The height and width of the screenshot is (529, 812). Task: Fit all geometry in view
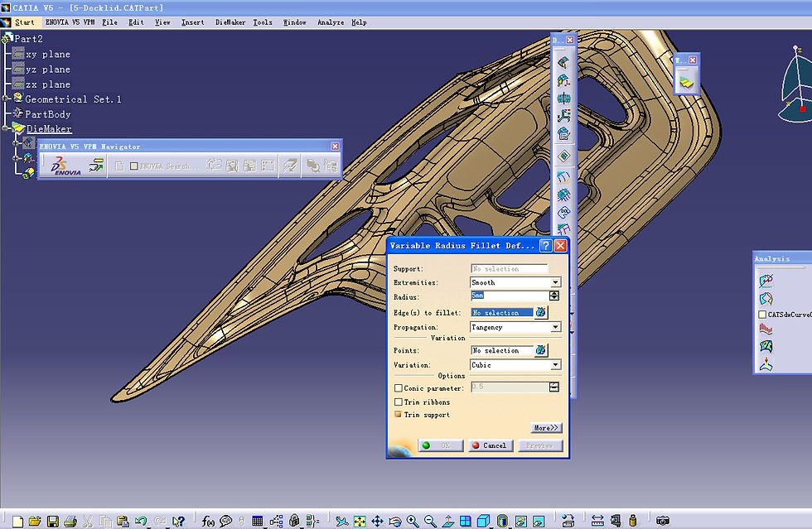360,521
